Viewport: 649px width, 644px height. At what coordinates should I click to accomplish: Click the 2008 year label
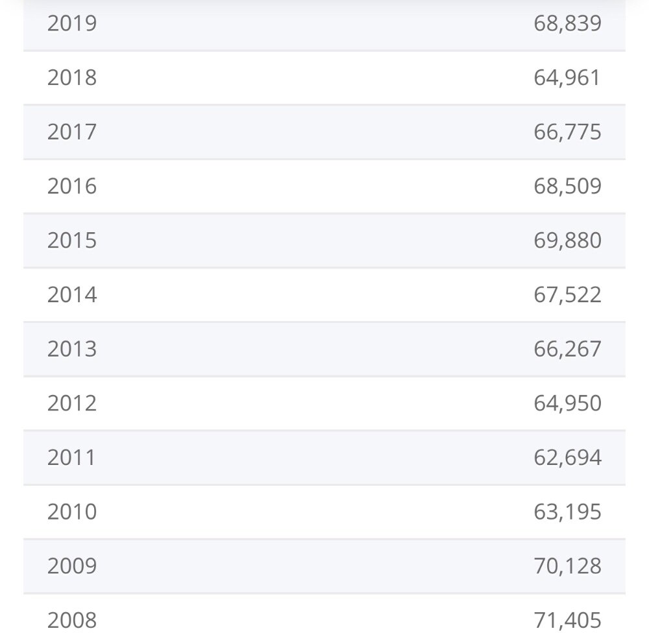point(72,621)
